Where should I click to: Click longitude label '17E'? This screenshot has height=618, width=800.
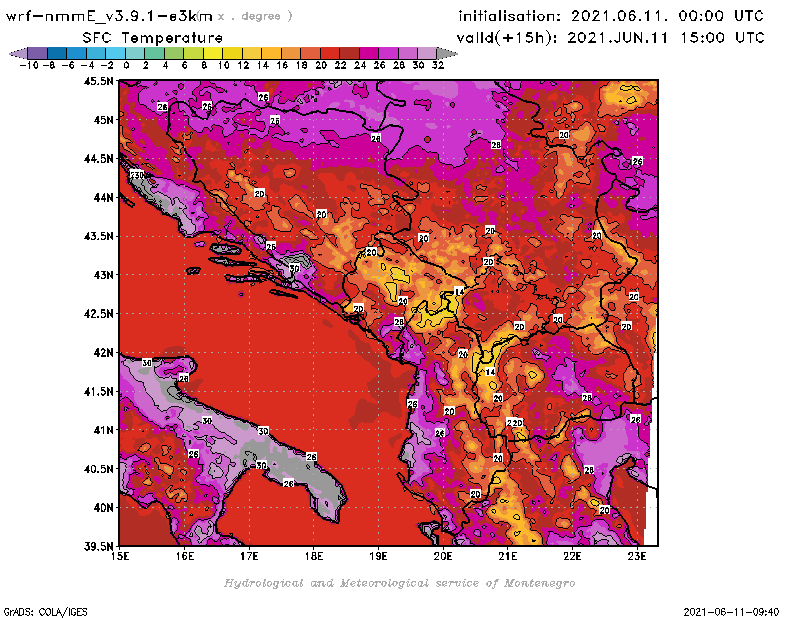click(x=249, y=556)
